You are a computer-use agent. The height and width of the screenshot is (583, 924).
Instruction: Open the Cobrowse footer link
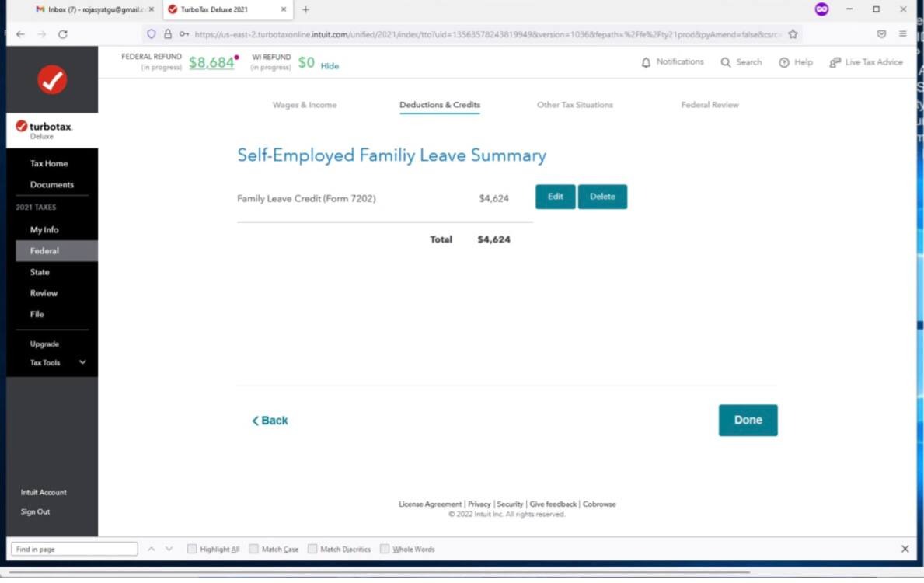pos(598,504)
